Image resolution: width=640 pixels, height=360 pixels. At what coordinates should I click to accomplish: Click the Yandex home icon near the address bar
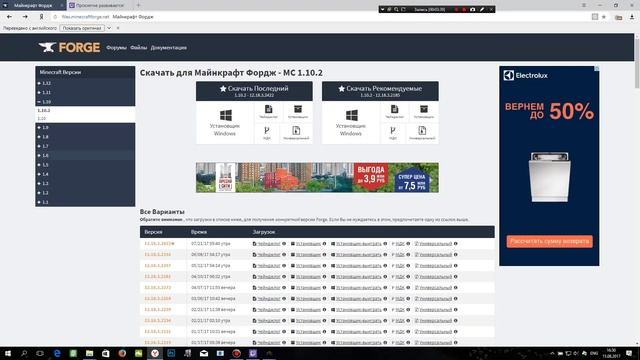point(41,17)
